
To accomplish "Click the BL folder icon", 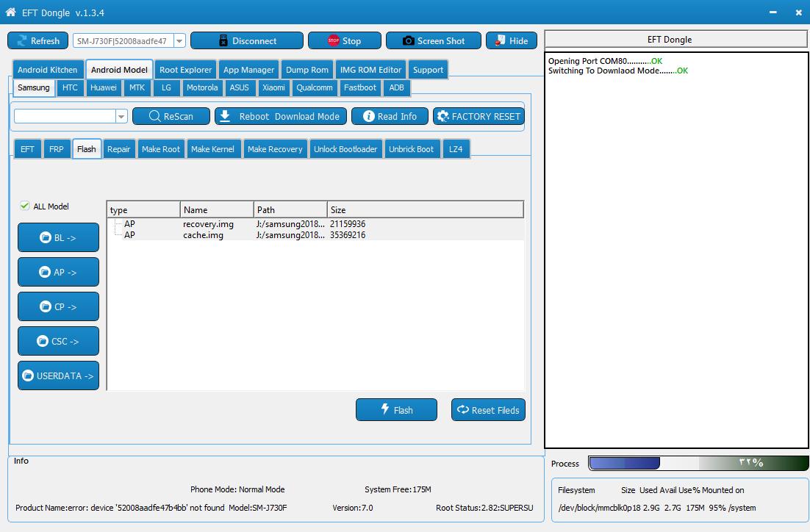I will click(46, 237).
